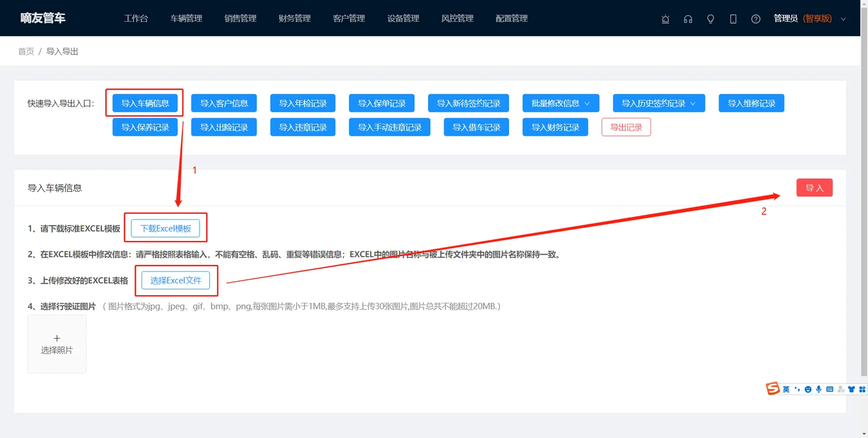
Task: Open the 配置管理 menu
Action: pos(512,18)
